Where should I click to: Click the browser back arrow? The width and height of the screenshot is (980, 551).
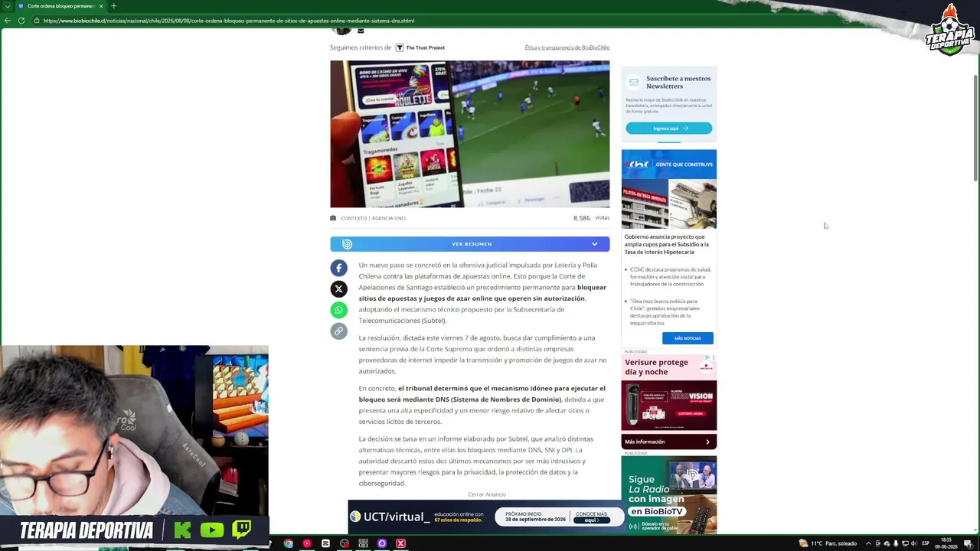click(x=7, y=21)
